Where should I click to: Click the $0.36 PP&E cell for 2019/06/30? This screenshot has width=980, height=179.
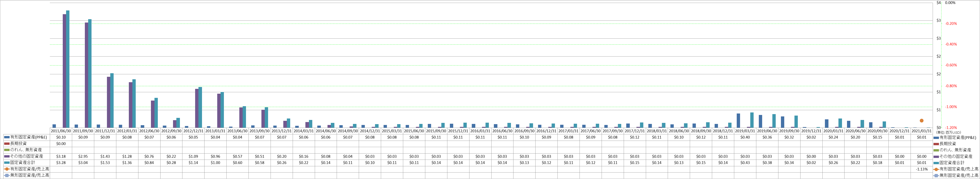(767, 137)
